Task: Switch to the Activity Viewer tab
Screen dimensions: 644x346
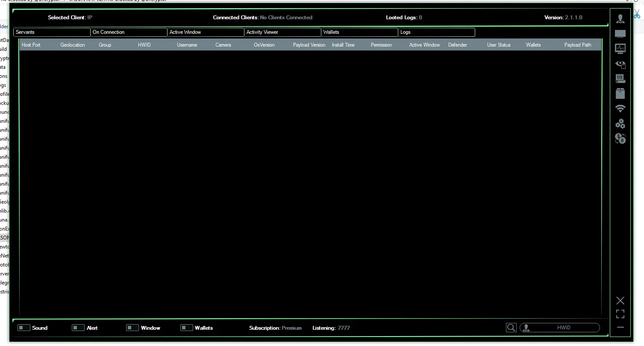Action: point(282,32)
